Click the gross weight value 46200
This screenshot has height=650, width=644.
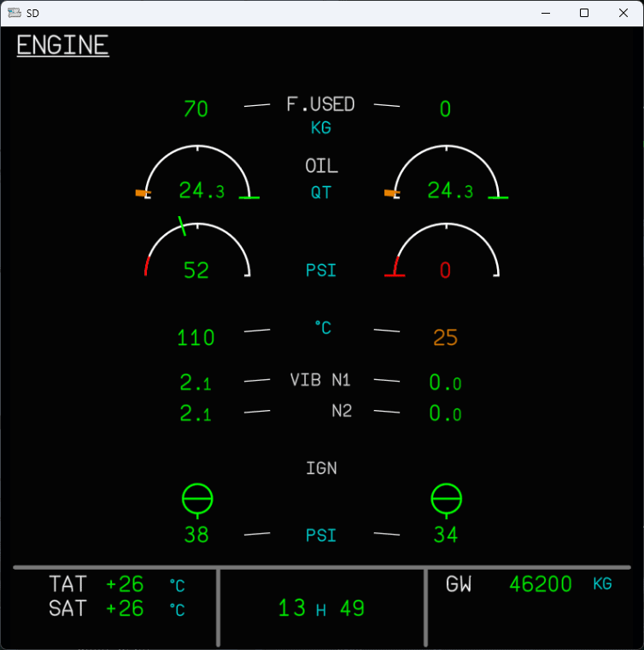540,584
